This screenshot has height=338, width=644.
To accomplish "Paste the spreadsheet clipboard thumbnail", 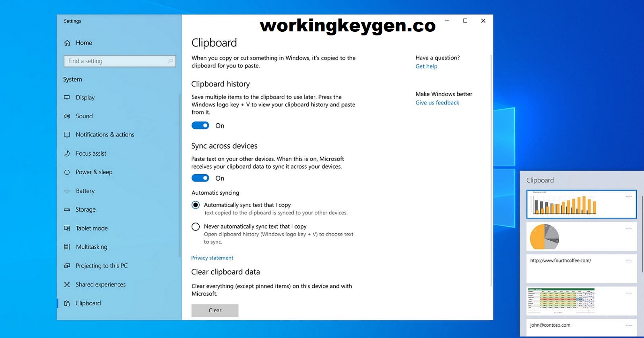I will pos(581,301).
